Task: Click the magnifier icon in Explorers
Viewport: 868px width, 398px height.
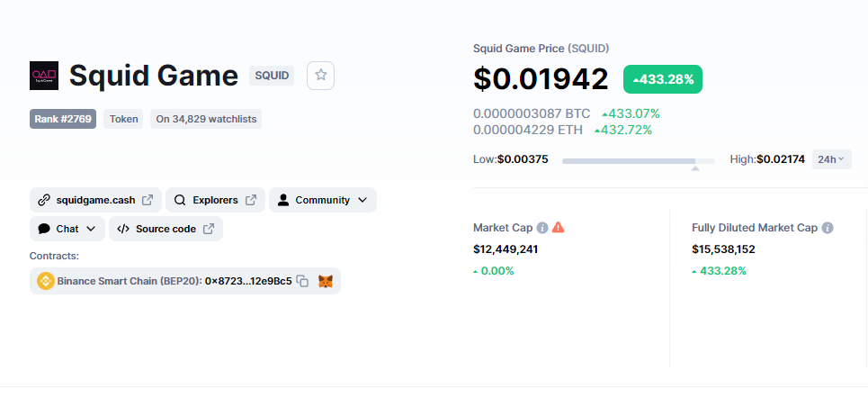Action: [179, 200]
